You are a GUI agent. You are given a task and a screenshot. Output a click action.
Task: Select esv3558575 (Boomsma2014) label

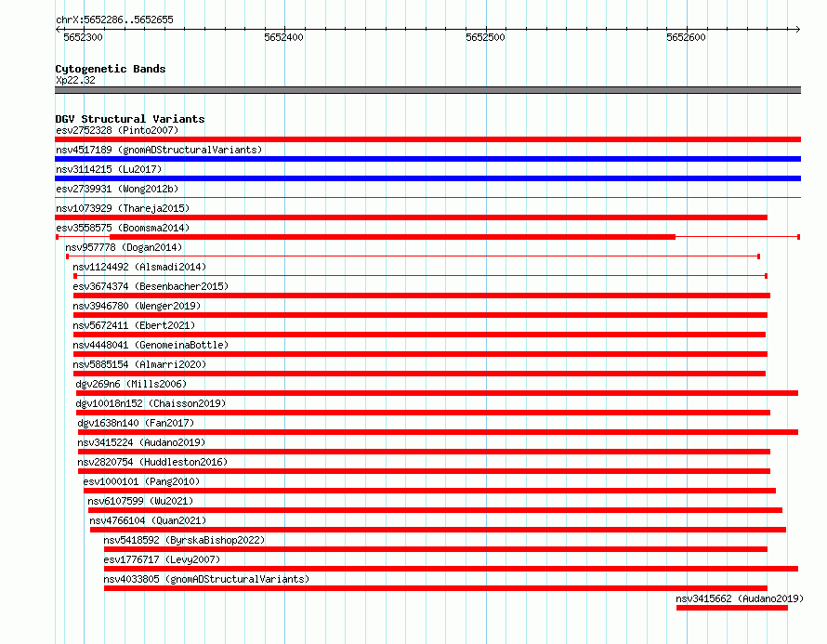point(123,228)
